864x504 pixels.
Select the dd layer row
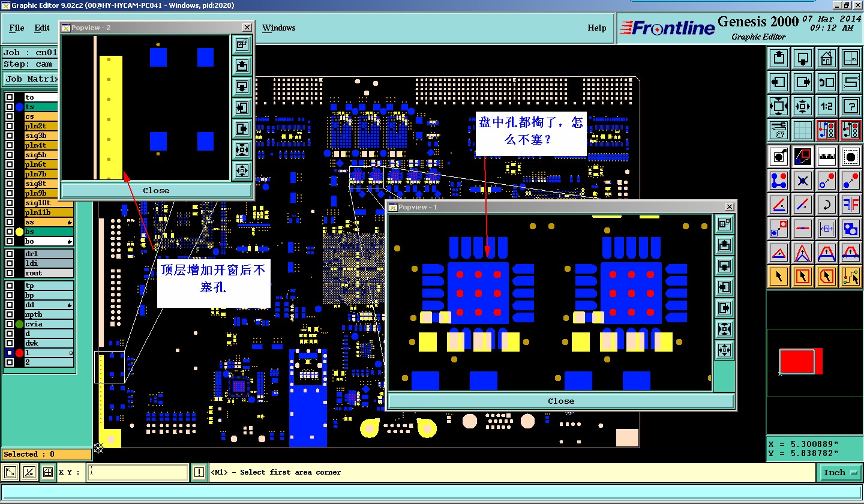(49, 305)
